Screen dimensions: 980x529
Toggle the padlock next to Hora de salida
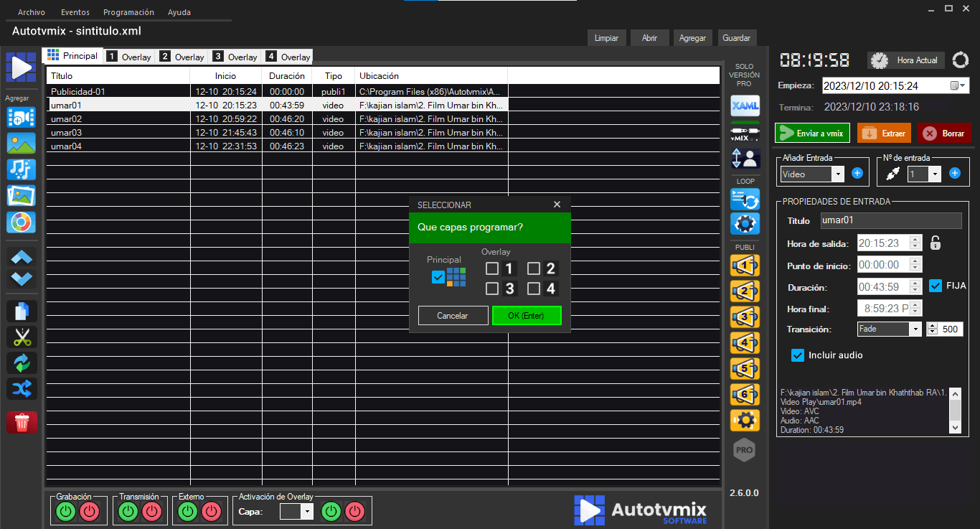pyautogui.click(x=935, y=243)
